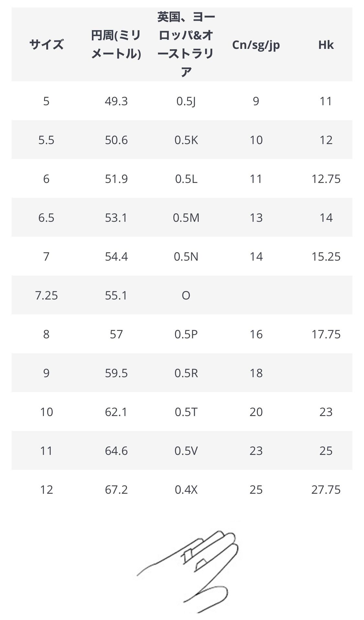Select the 0.5K UK size cell

click(x=186, y=140)
